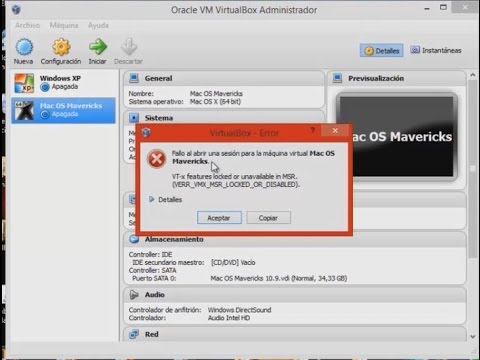Click the red error X icon in dialog

coord(156,159)
